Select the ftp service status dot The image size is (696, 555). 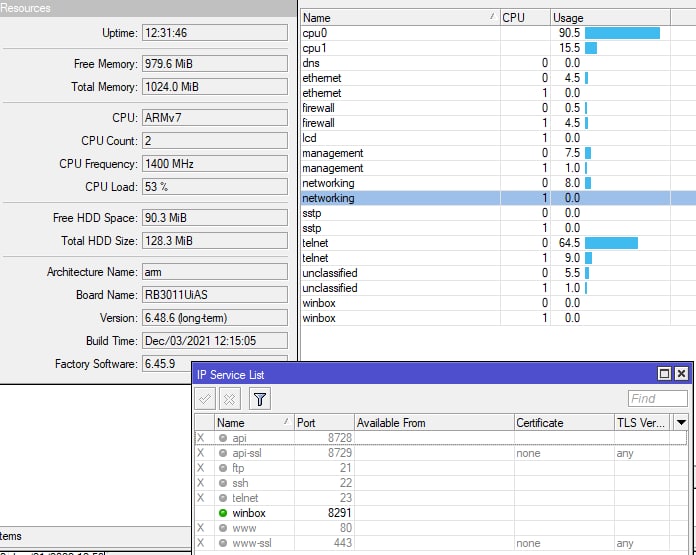coord(223,468)
